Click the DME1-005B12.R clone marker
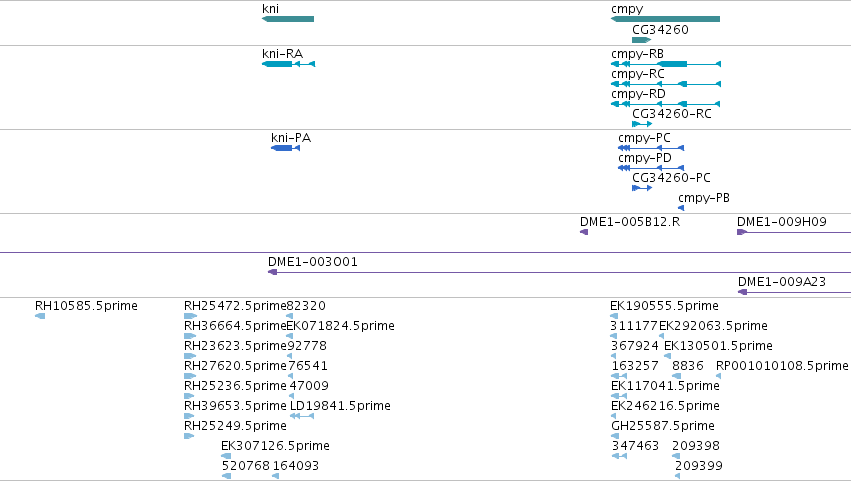Viewport: 851px width, 481px height. pyautogui.click(x=584, y=232)
